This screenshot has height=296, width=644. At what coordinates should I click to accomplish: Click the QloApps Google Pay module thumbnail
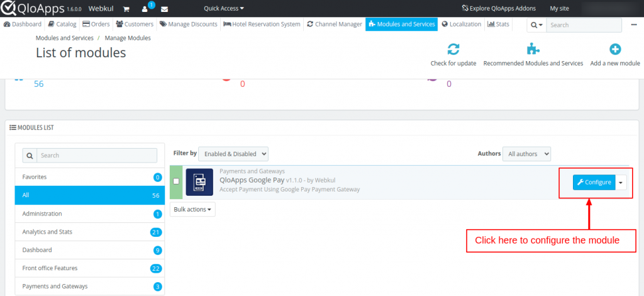pyautogui.click(x=199, y=182)
